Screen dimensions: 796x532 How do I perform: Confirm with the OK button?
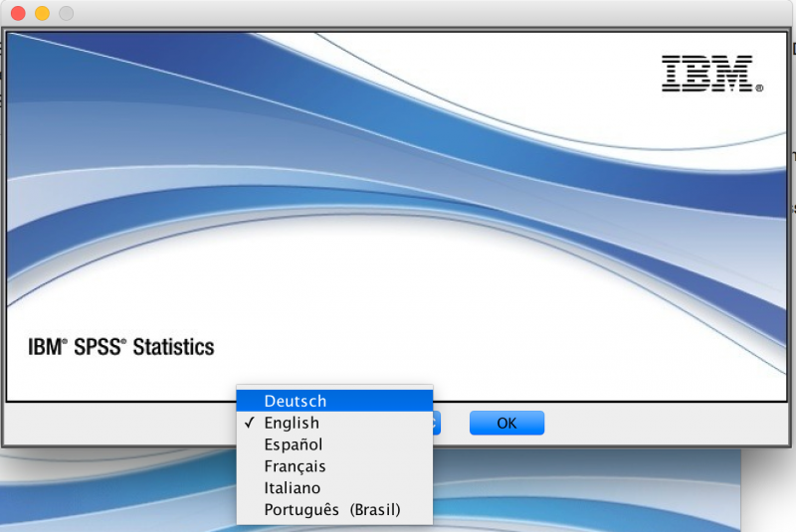pos(506,423)
